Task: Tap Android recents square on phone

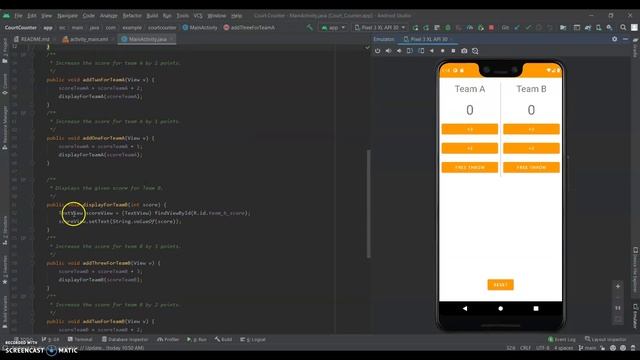Action: 536,309
